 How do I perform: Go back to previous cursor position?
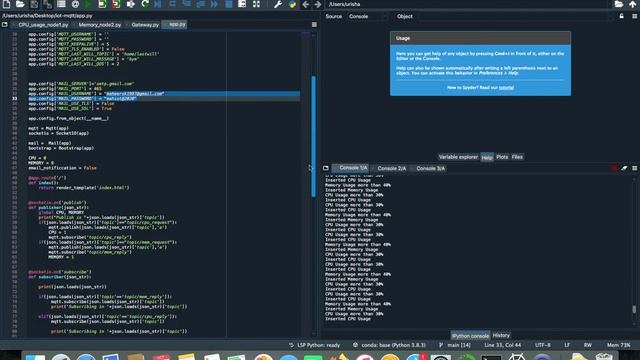(x=306, y=4)
